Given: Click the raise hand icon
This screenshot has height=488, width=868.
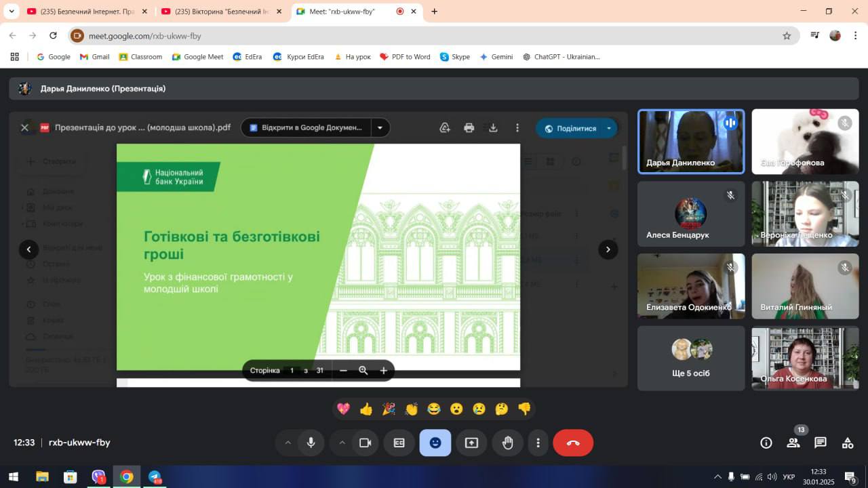Looking at the screenshot, I should coord(507,443).
